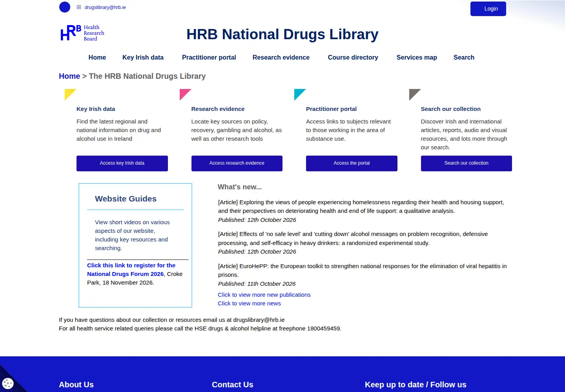Click the HSE helpline freephone 1800459459 text
This screenshot has width=565, height=392.
tap(200, 328)
